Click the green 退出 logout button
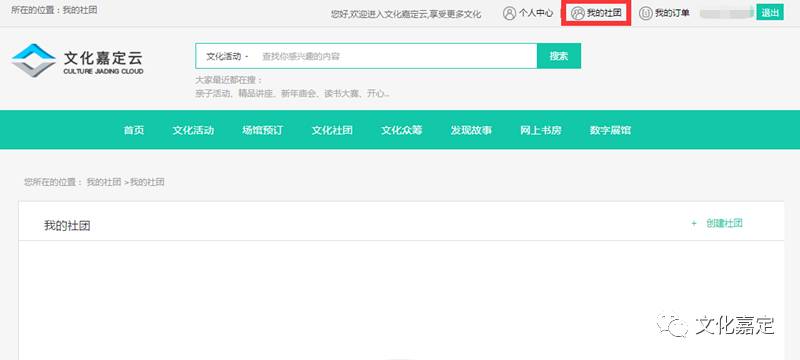Image resolution: width=800 pixels, height=360 pixels. 770,13
